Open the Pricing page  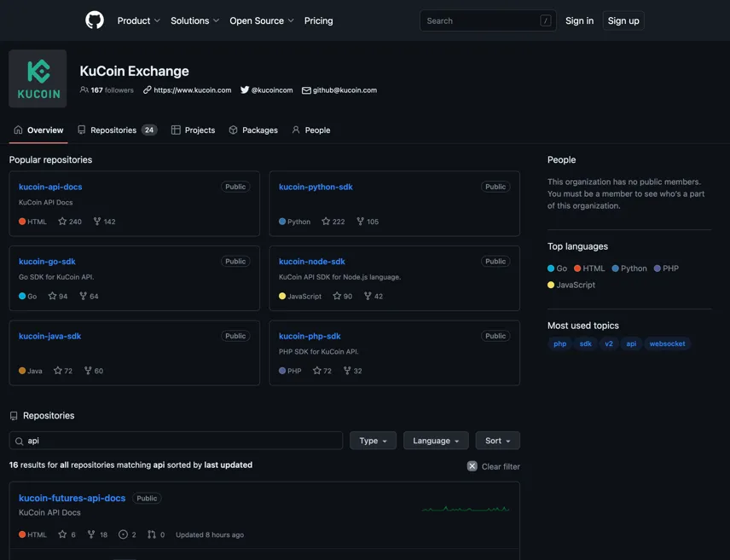point(318,21)
